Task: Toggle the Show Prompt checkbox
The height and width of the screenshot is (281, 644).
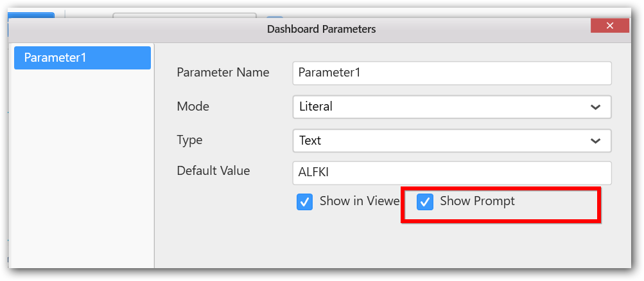Action: click(x=425, y=202)
